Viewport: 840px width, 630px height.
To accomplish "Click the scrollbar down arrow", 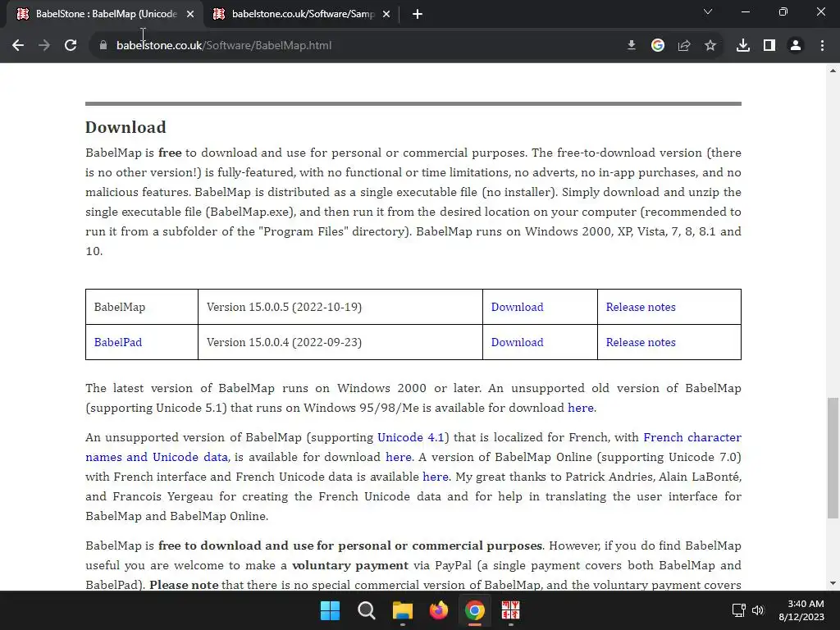I will coord(833,583).
